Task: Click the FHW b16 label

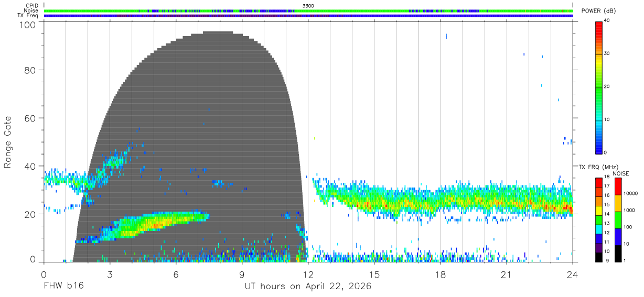Action: pyautogui.click(x=63, y=287)
